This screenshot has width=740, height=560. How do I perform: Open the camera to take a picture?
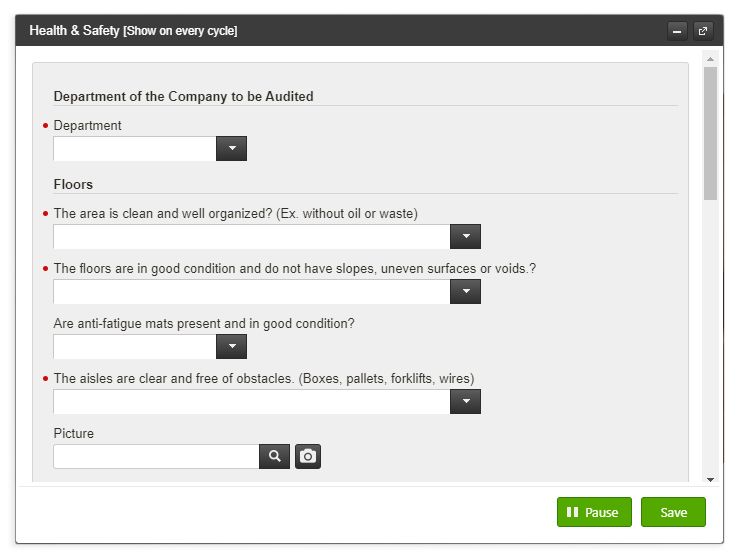pyautogui.click(x=308, y=457)
